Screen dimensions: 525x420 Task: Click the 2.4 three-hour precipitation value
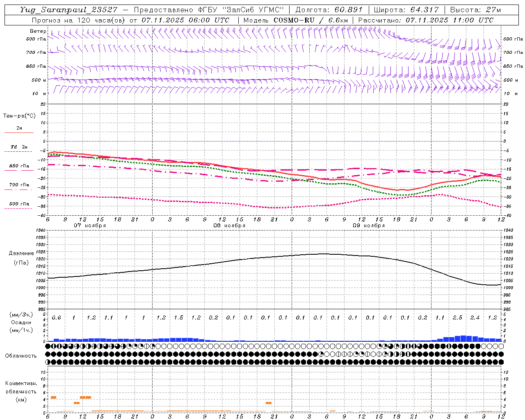(x=475, y=318)
